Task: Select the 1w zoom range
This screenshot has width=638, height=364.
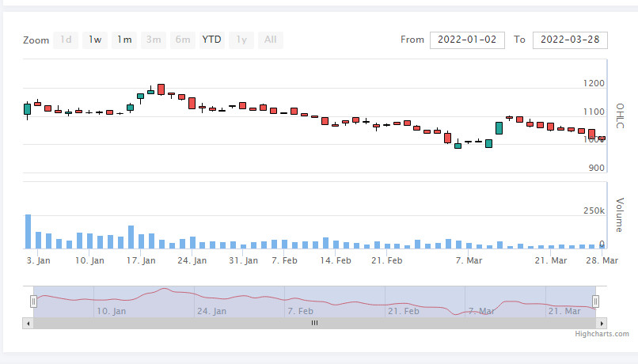Action: [x=95, y=40]
